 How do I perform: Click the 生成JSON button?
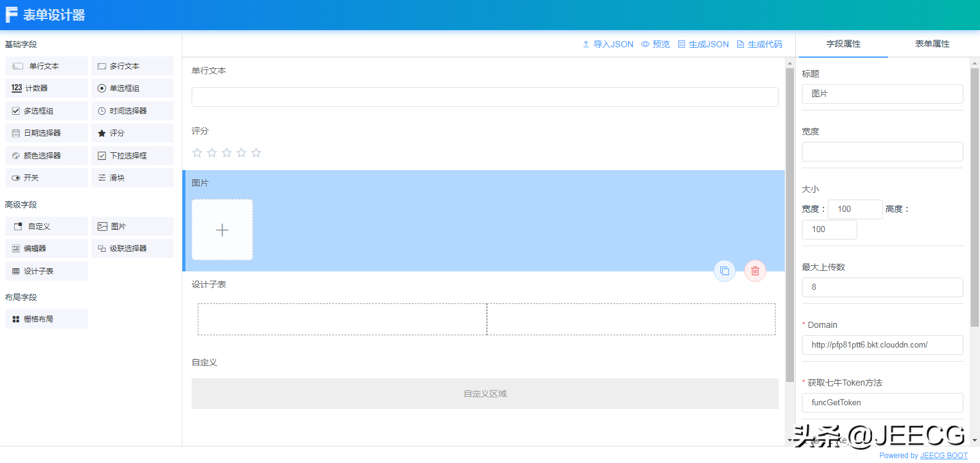703,44
